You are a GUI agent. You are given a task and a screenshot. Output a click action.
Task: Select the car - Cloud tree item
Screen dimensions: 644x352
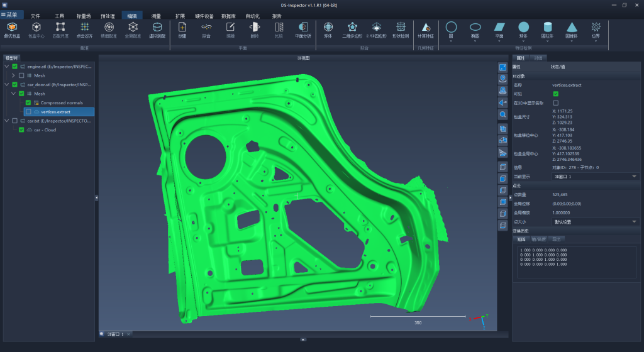point(45,129)
